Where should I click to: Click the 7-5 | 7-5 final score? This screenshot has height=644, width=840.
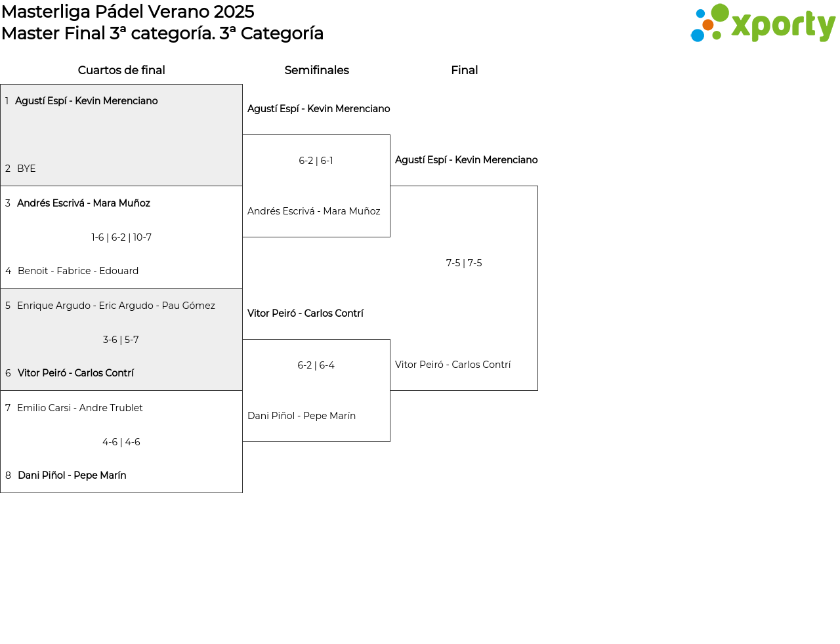(x=464, y=263)
